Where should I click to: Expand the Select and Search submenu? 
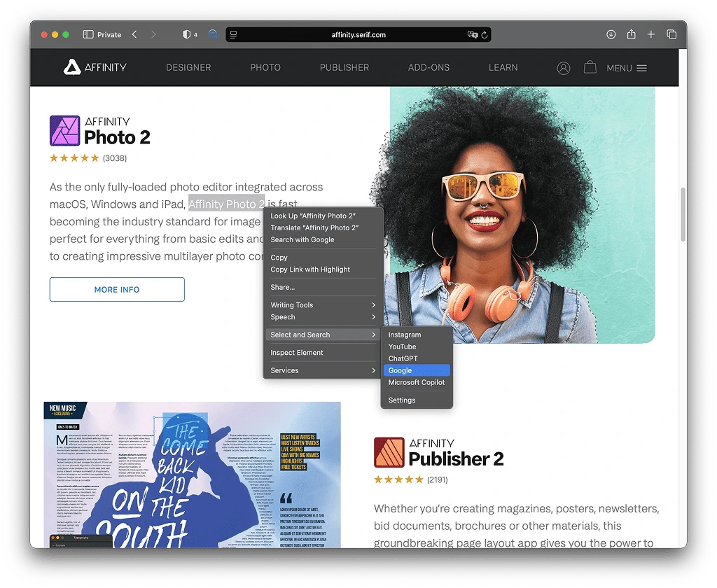[322, 335]
